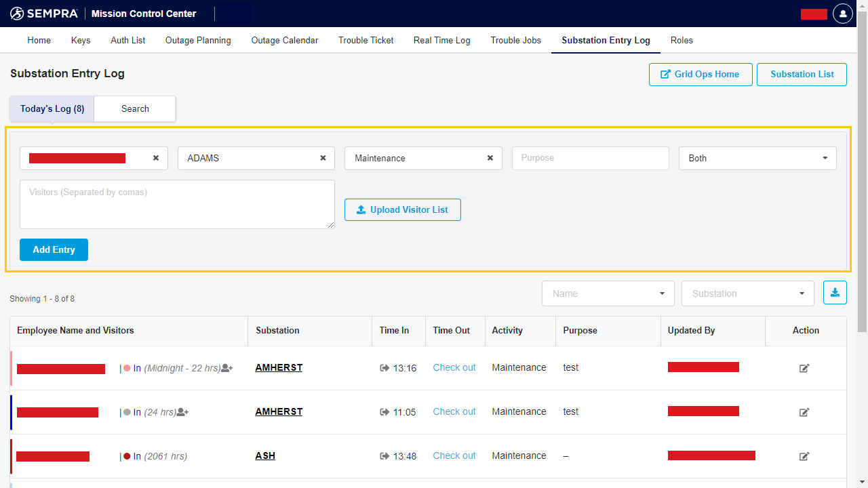Expand the Substation filter dropdown

[747, 293]
